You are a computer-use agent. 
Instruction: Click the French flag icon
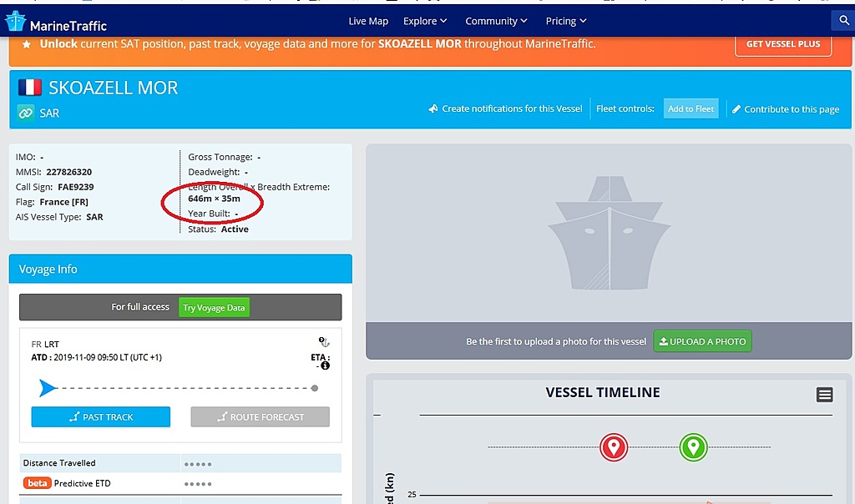coord(29,87)
